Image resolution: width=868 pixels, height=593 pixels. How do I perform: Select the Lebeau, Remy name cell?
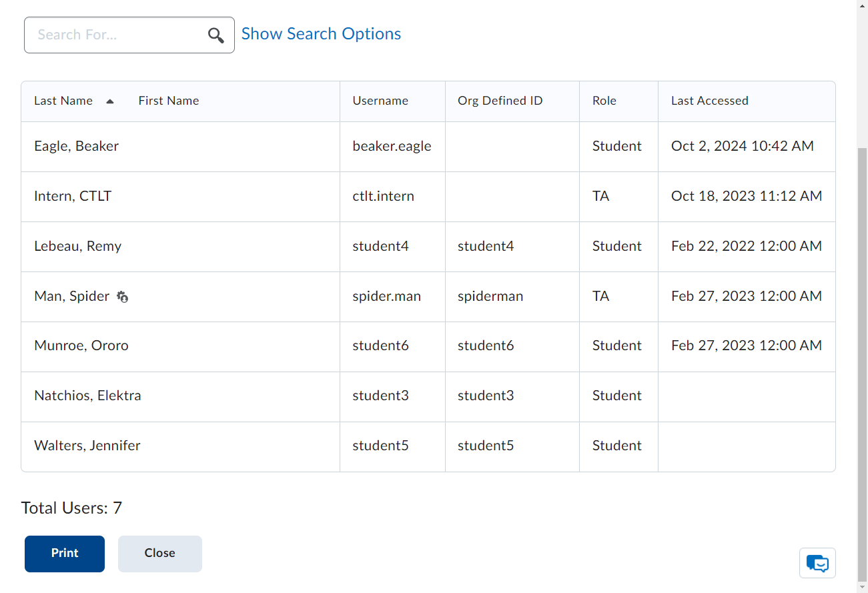pos(181,247)
